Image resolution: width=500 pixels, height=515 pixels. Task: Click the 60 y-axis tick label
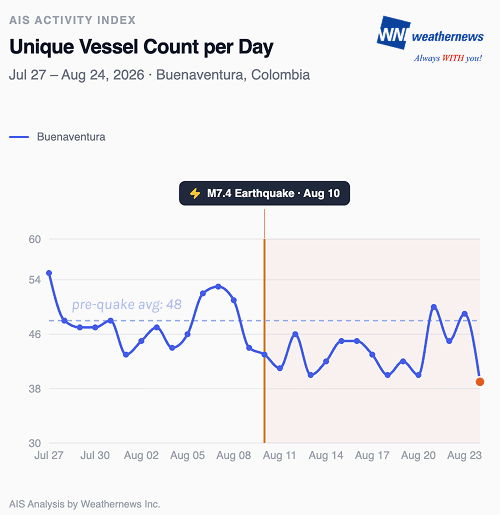(x=35, y=239)
